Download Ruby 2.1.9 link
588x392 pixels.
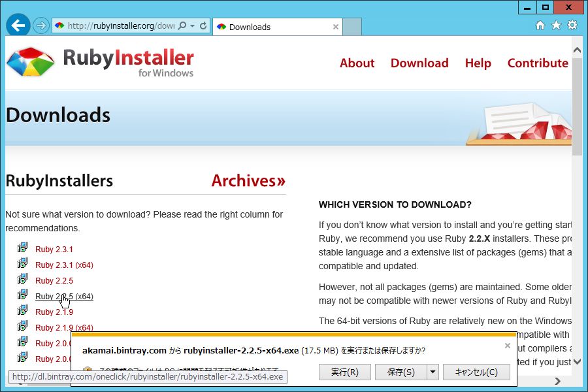tap(54, 312)
